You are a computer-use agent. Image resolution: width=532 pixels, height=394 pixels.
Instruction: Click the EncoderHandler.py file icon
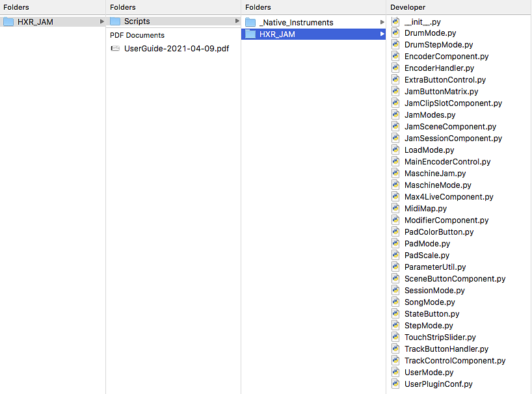[x=395, y=68]
